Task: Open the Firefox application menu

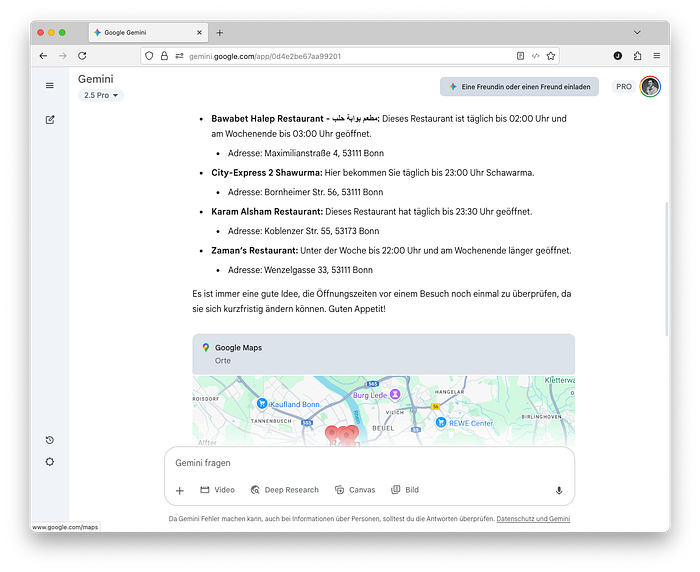Action: tap(657, 56)
